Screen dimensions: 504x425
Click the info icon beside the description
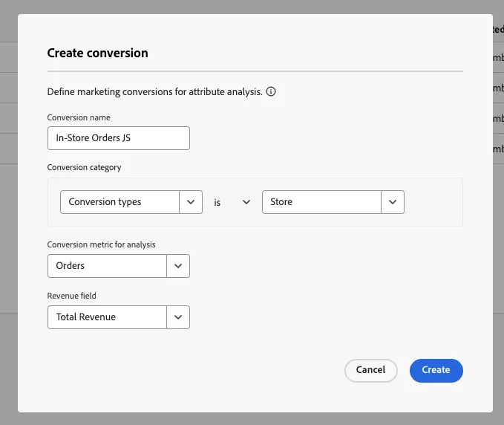pyautogui.click(x=271, y=91)
